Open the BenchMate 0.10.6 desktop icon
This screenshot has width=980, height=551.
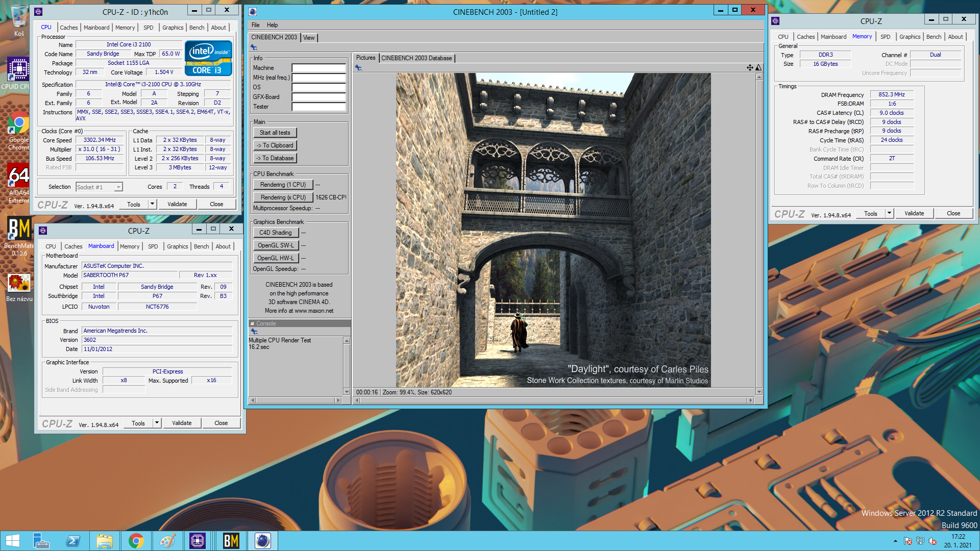click(x=19, y=236)
